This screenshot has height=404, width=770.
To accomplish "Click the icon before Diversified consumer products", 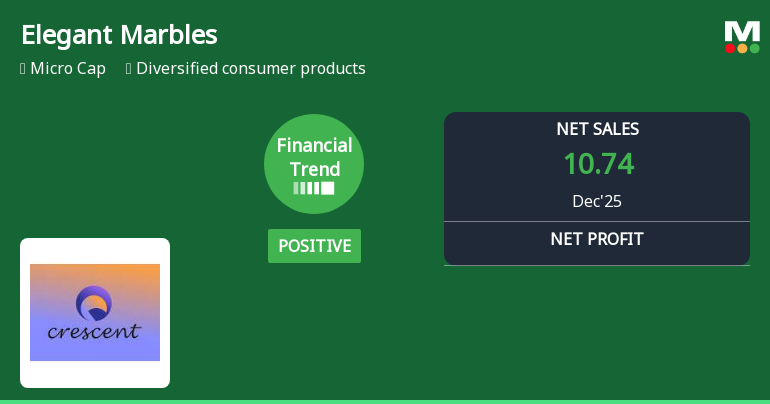I will tap(129, 69).
